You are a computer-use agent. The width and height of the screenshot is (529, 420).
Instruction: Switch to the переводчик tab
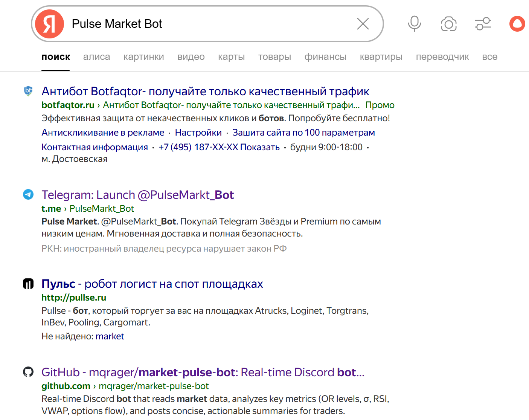pos(442,57)
